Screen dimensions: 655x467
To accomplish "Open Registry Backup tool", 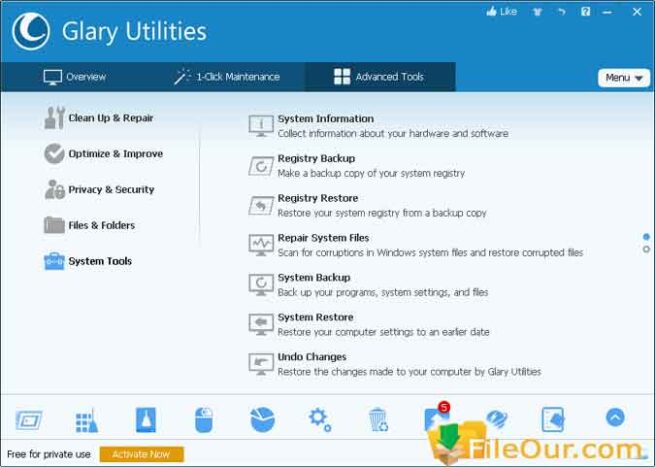I will click(x=357, y=166).
